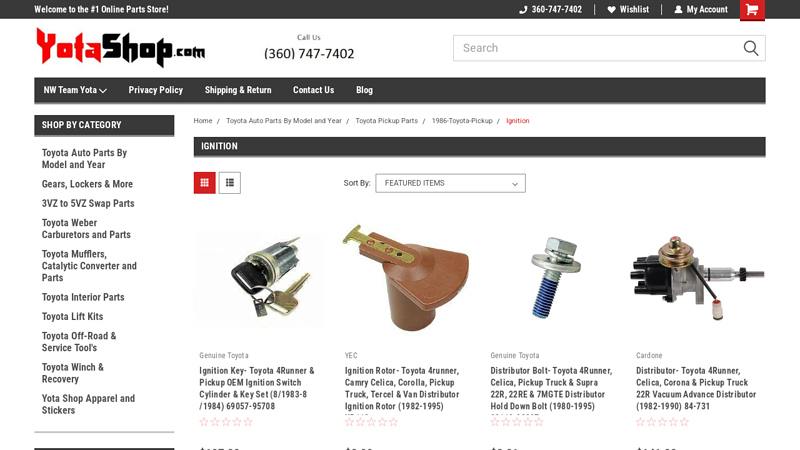Open the Sort By Featured Items dropdown
This screenshot has height=450, width=800.
click(x=451, y=183)
